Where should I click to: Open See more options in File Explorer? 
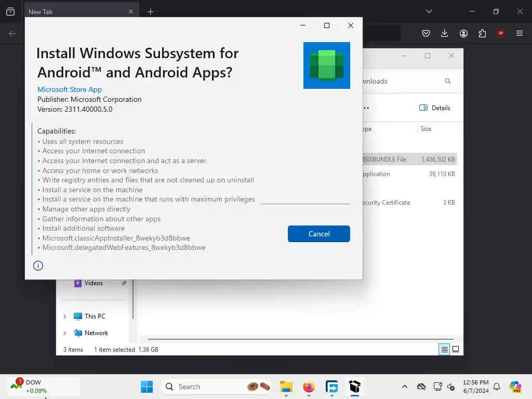(x=366, y=108)
